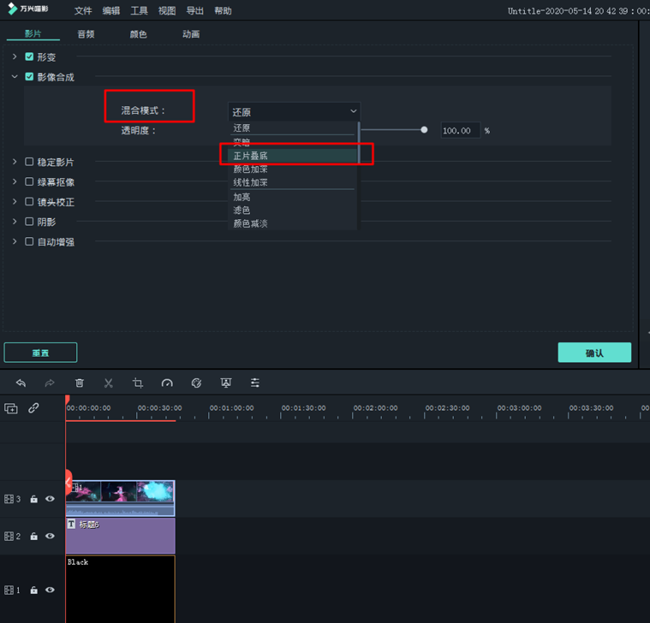Open the 导出 menu
The width and height of the screenshot is (650, 623).
pos(195,11)
